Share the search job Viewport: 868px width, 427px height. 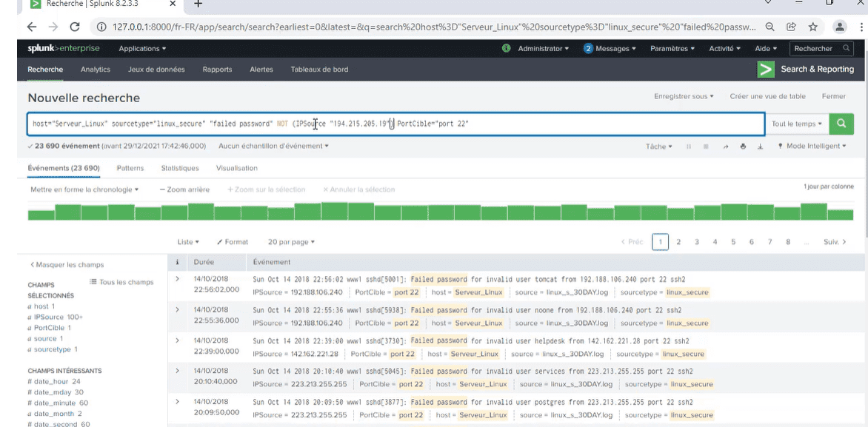pos(725,147)
